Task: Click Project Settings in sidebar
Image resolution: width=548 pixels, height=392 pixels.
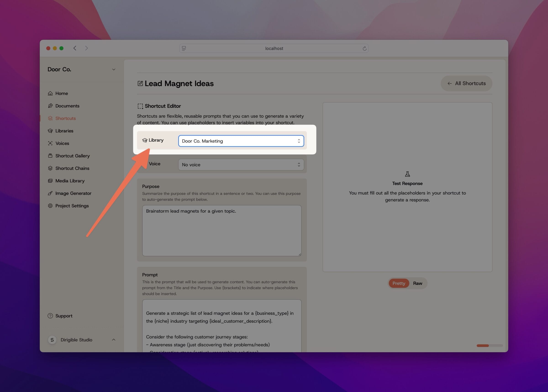Action: tap(72, 205)
